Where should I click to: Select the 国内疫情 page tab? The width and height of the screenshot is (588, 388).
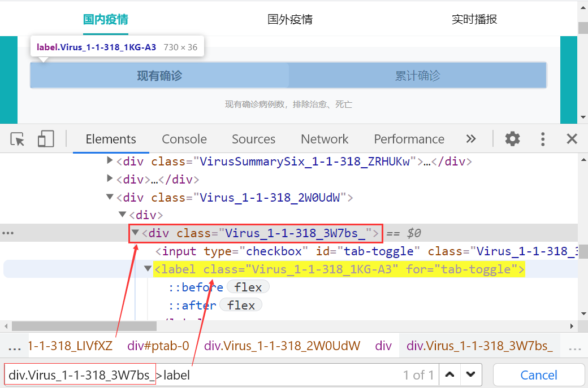coord(106,19)
